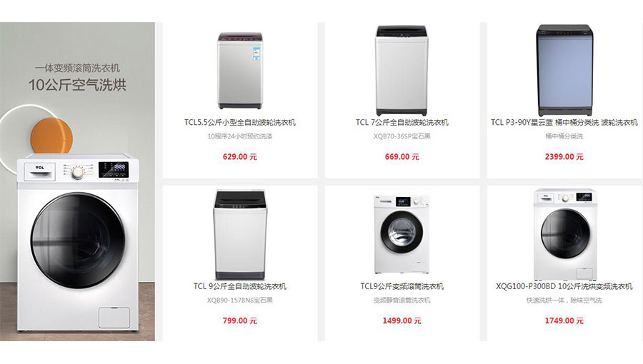This screenshot has height=364, width=643.
Task: Select the 1749.00 元 price
Action: click(564, 320)
